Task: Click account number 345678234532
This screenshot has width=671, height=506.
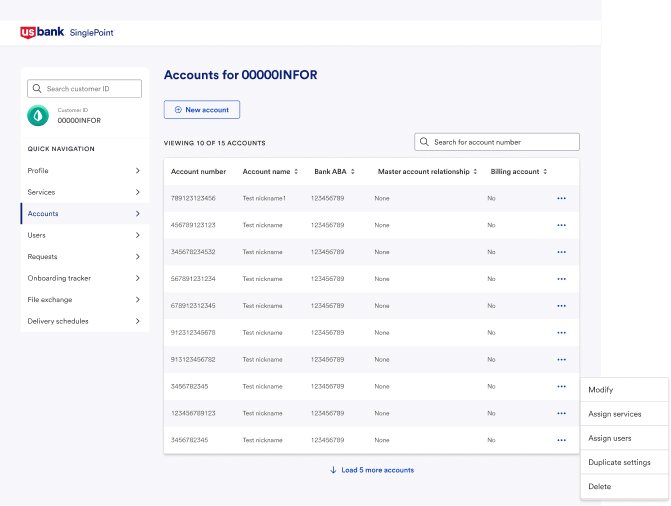Action: pyautogui.click(x=193, y=252)
